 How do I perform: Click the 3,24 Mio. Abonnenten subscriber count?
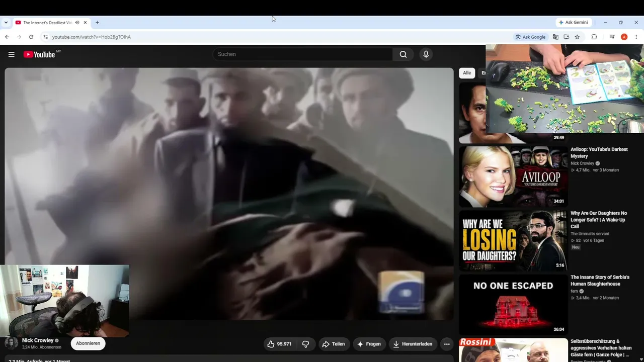pyautogui.click(x=42, y=347)
